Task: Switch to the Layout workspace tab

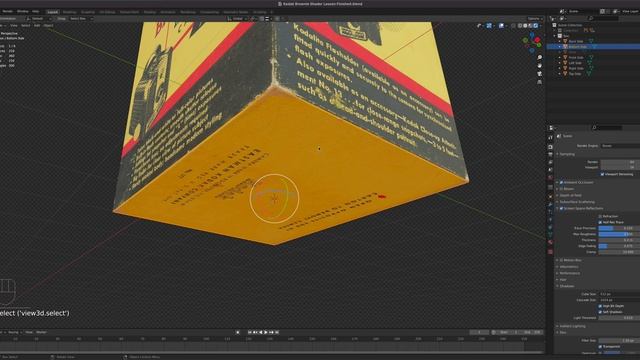Action: (52, 12)
